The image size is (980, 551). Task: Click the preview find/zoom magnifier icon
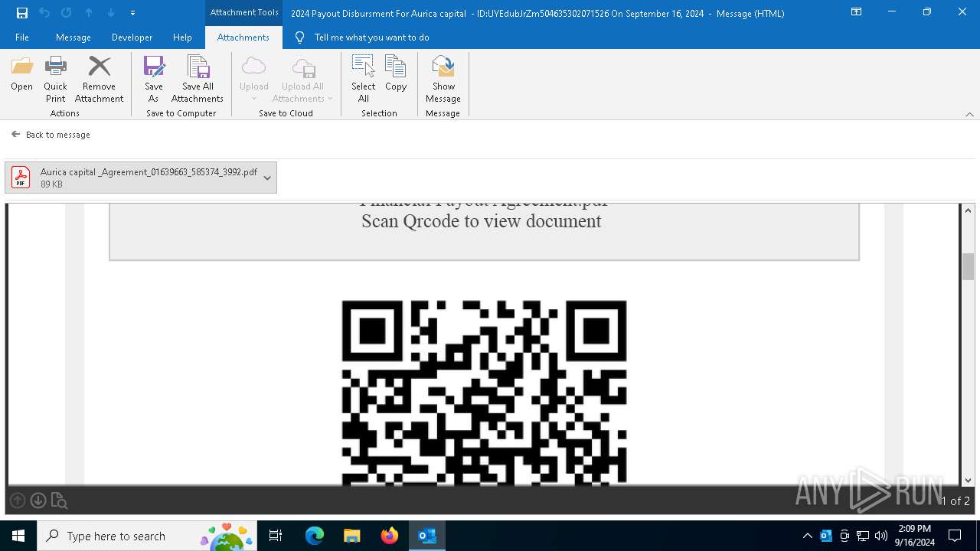click(x=59, y=500)
